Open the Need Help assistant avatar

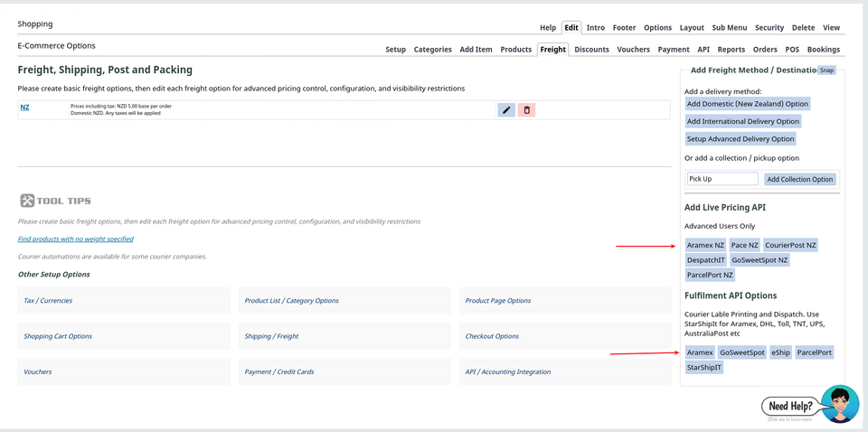click(839, 404)
